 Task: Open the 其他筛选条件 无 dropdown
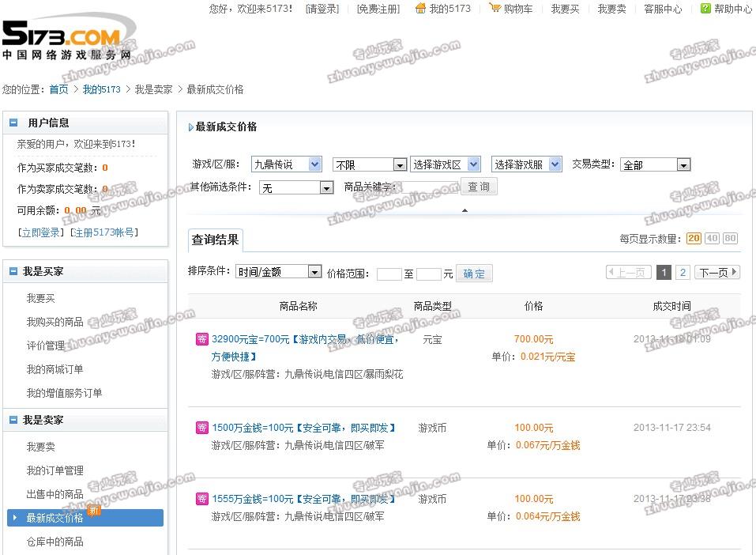tap(296, 187)
